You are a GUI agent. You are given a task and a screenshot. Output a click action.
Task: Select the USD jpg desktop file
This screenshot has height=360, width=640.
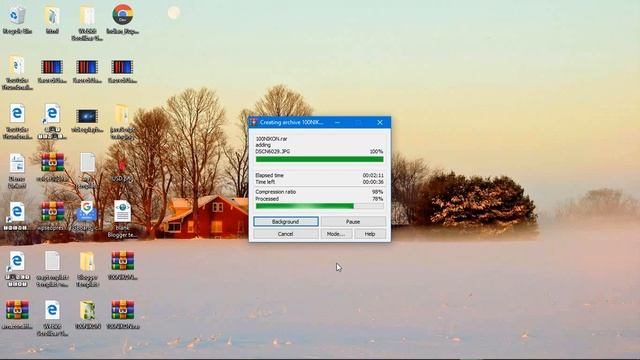pyautogui.click(x=122, y=167)
